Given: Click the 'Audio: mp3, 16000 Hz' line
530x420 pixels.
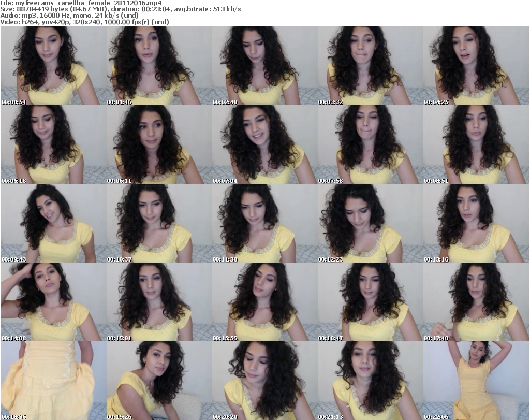Looking at the screenshot, I should (69, 16).
